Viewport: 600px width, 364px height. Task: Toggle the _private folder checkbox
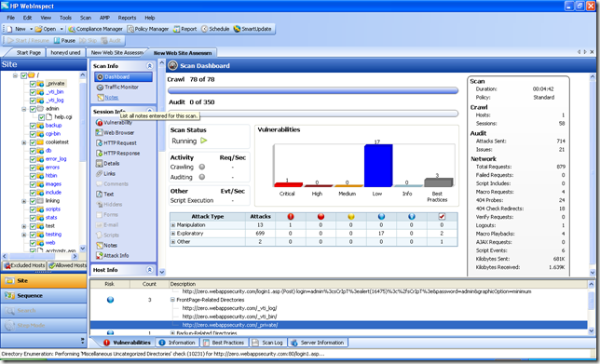point(33,84)
